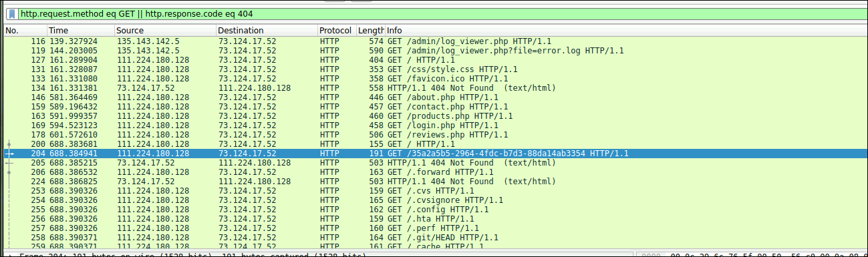Select packet 256 GET /.hta
The width and height of the screenshot is (868, 257).
pyautogui.click(x=435, y=219)
